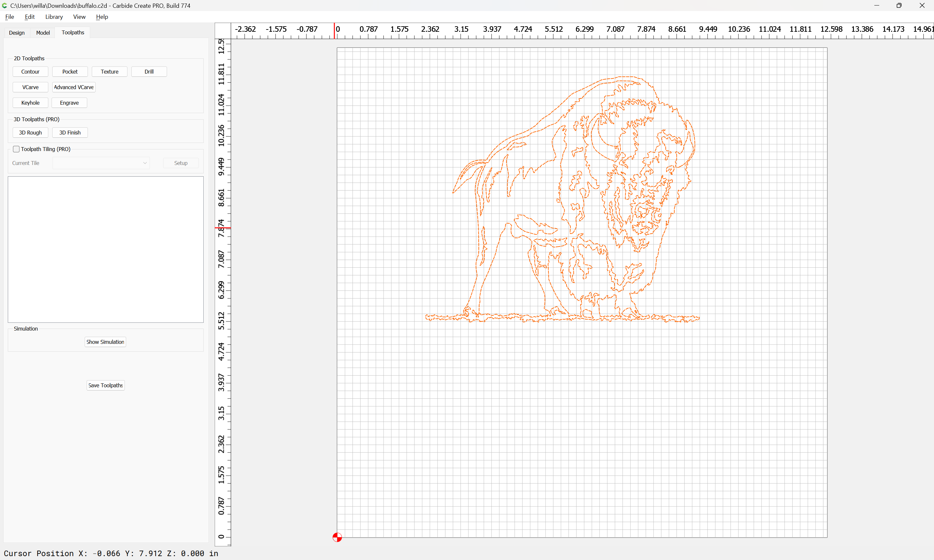Click the red origin marker on canvas
This screenshot has width=934, height=560.
pyautogui.click(x=337, y=537)
